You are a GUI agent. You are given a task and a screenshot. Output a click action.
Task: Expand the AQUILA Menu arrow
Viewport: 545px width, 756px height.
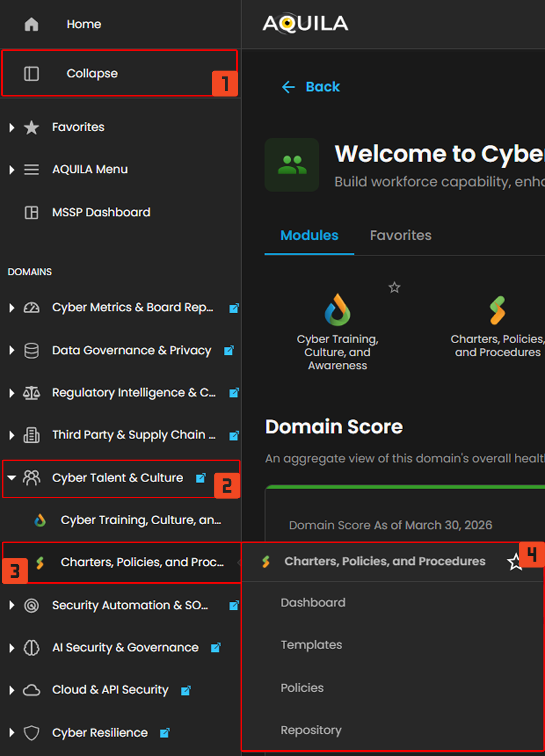12,169
